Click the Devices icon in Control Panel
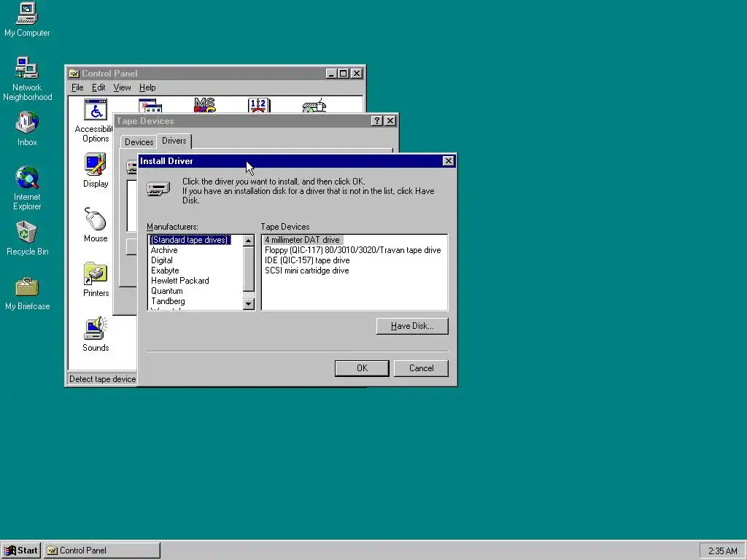This screenshot has width=747, height=560. point(314,105)
